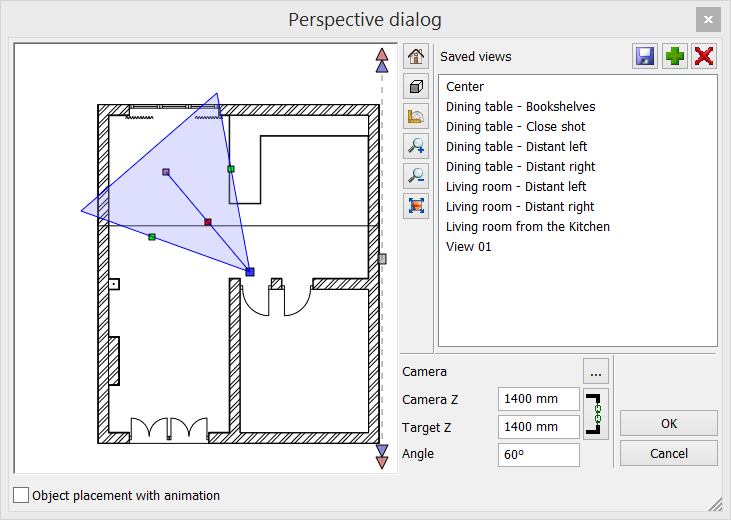Zoom out of the floor plan
Viewport: 731px width, 520px height.
point(416,176)
